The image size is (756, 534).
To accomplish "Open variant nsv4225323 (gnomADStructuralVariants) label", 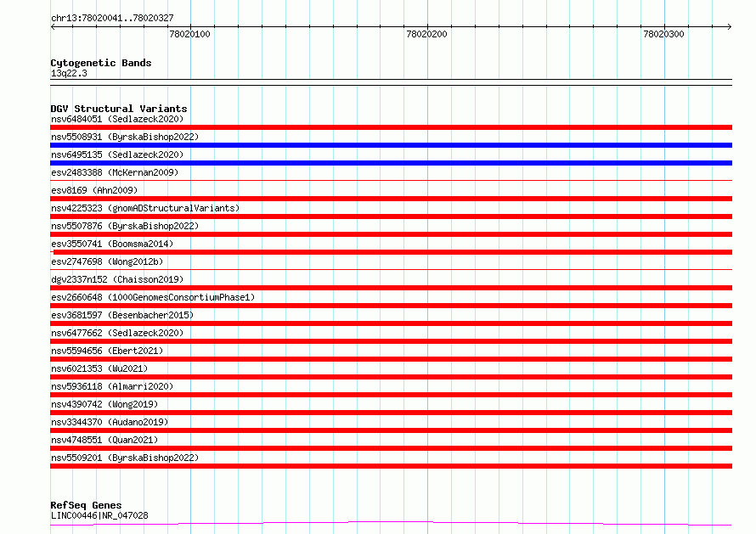I will pos(145,208).
